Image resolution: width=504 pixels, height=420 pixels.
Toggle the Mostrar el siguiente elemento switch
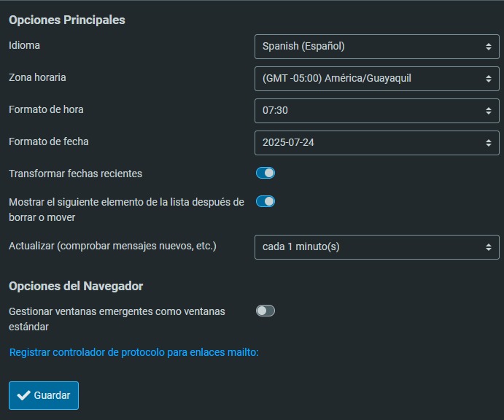(265, 201)
